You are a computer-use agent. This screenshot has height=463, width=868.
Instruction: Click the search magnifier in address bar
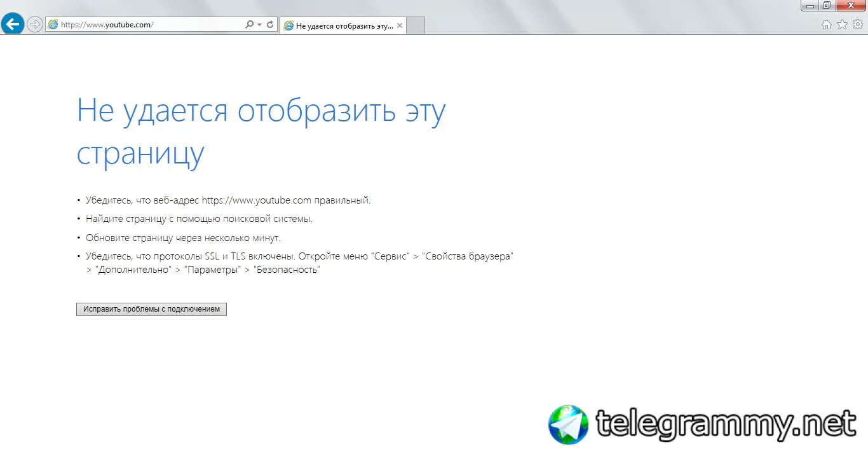(x=249, y=25)
